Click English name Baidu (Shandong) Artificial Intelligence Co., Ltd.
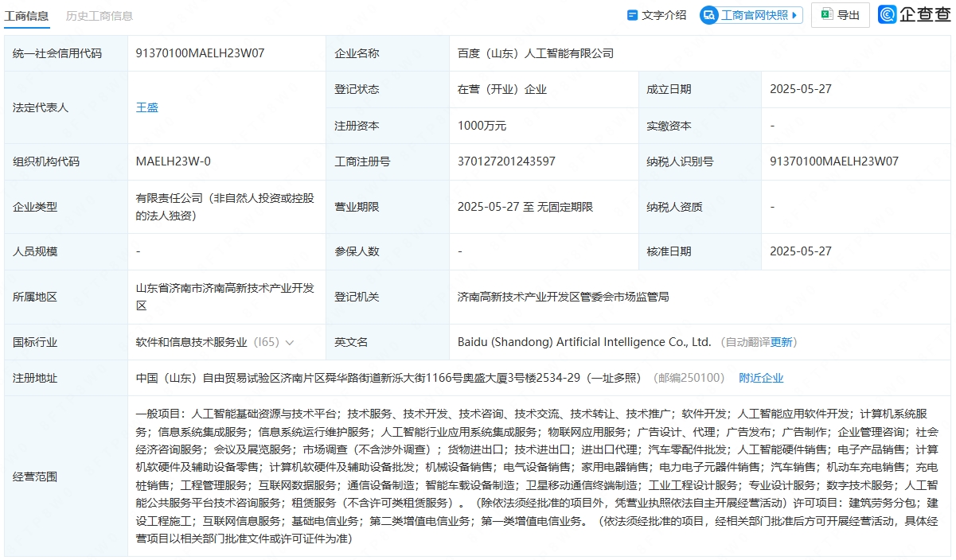 pyautogui.click(x=584, y=342)
